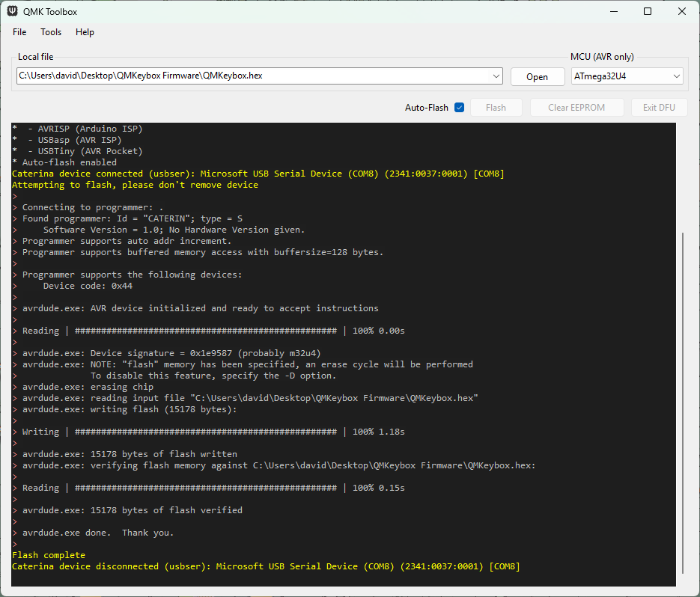Screen dimensions: 700x597
Task: Click the "Flash complete" log line
Action: pos(49,555)
